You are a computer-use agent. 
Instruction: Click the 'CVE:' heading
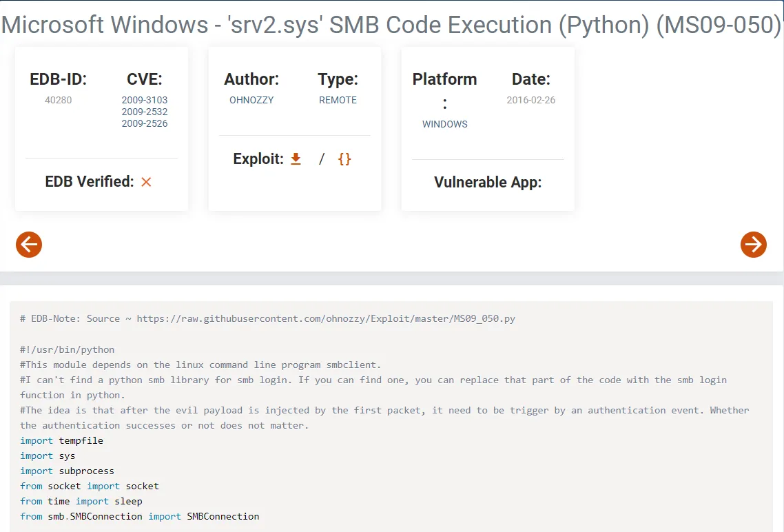click(x=145, y=79)
